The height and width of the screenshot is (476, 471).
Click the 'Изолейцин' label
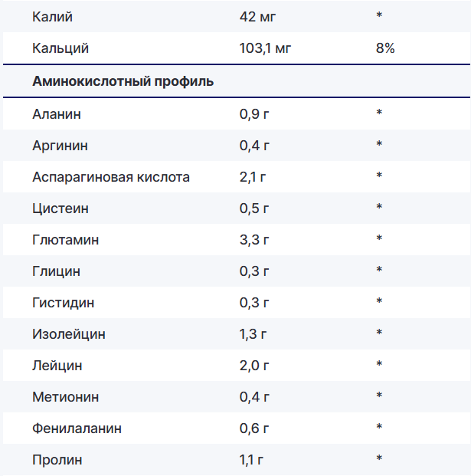pyautogui.click(x=69, y=334)
